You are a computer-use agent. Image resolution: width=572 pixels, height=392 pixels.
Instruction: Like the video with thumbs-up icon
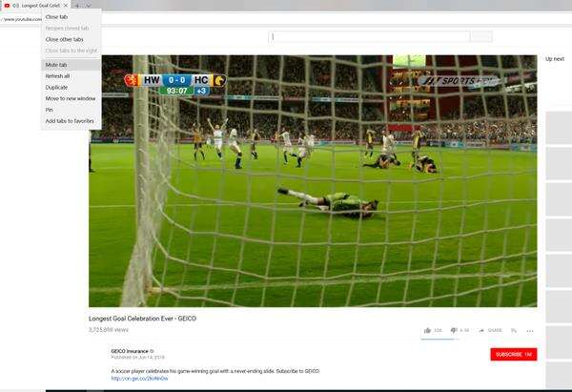click(x=427, y=330)
